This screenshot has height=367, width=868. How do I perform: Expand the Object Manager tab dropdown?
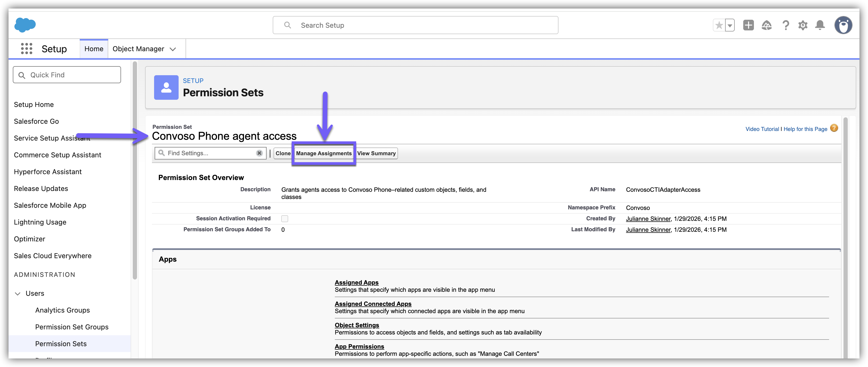point(173,49)
